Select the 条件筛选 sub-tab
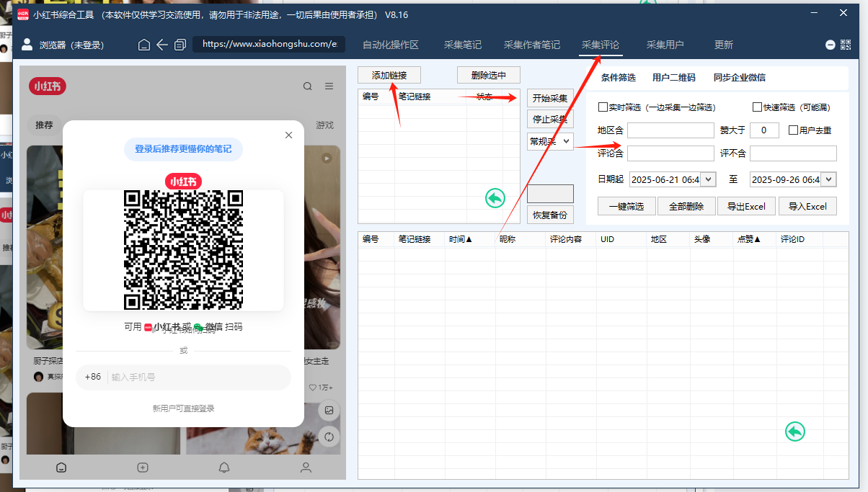 click(x=619, y=78)
